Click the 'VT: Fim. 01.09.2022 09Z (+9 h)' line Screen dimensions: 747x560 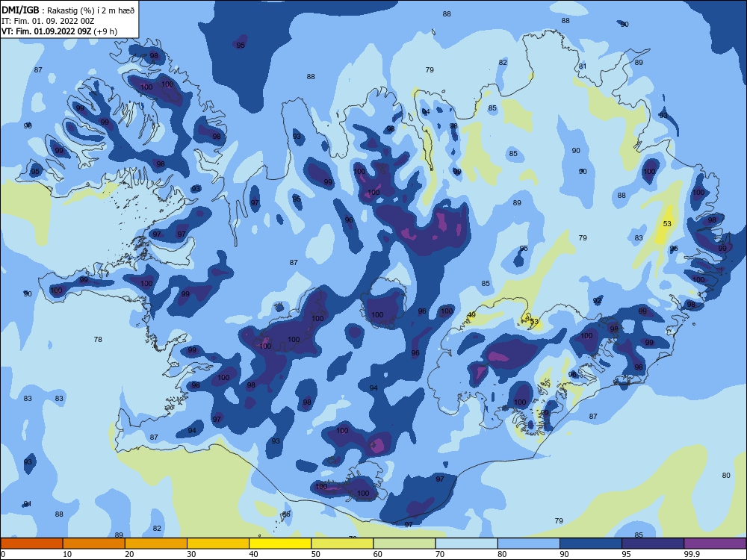point(59,31)
